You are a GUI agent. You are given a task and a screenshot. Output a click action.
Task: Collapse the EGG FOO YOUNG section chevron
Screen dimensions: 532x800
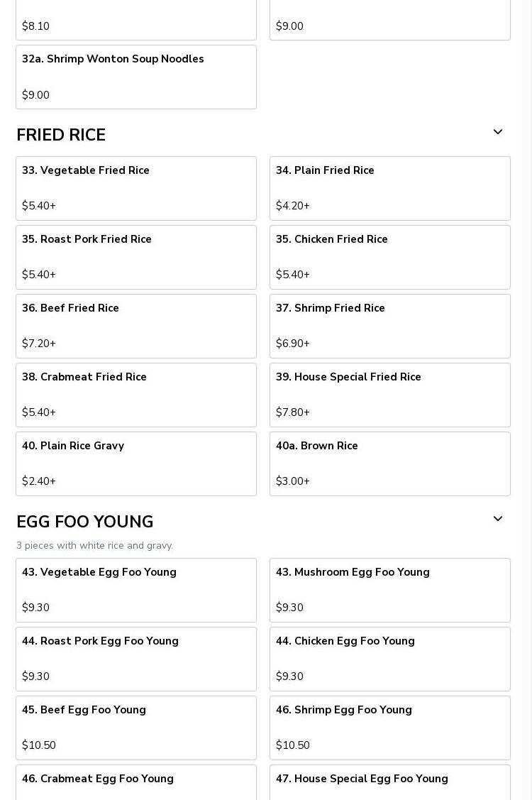click(x=497, y=520)
